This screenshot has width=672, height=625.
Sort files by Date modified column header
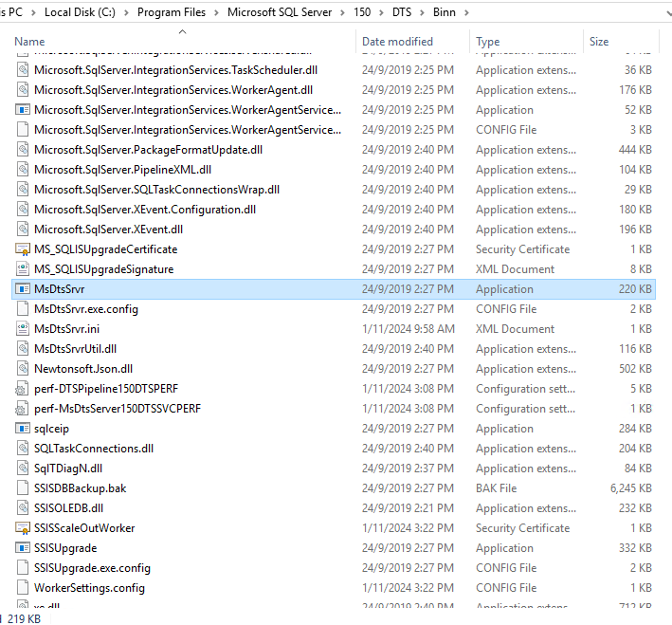(397, 42)
